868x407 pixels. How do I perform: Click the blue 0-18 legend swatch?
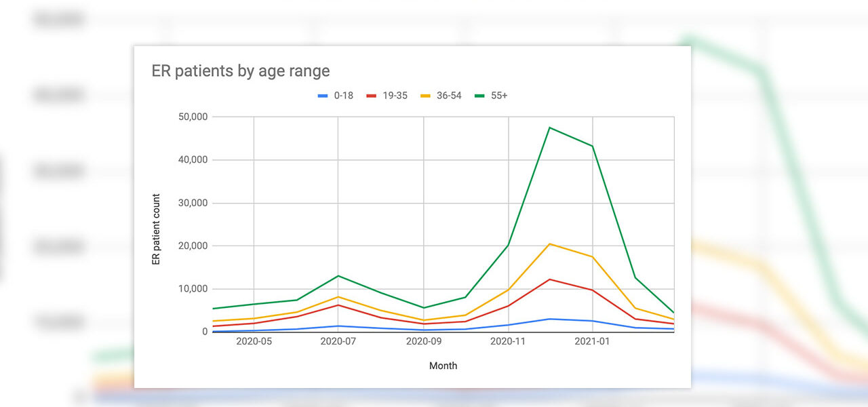pyautogui.click(x=324, y=96)
